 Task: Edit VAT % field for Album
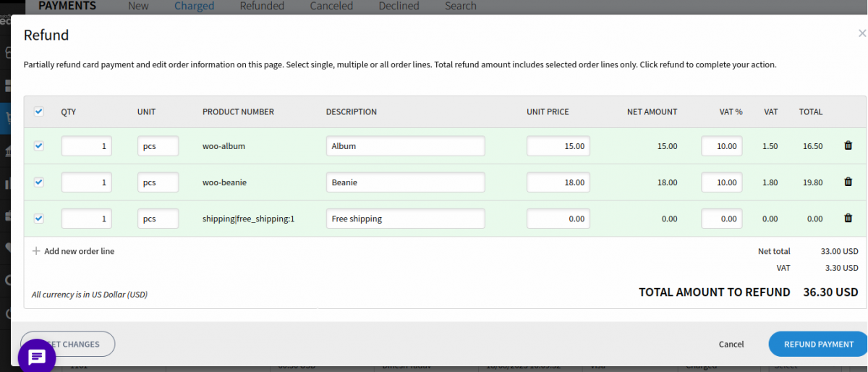[x=722, y=146]
